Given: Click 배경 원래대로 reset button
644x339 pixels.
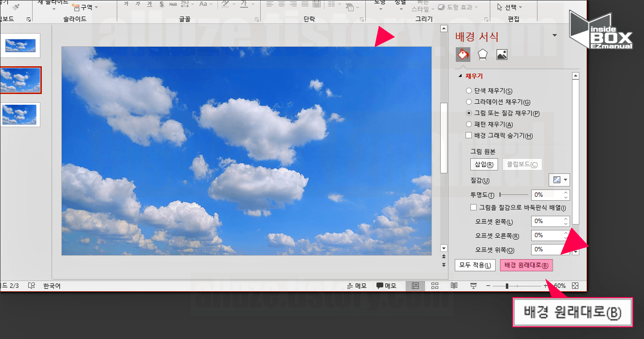Looking at the screenshot, I should coord(526,265).
